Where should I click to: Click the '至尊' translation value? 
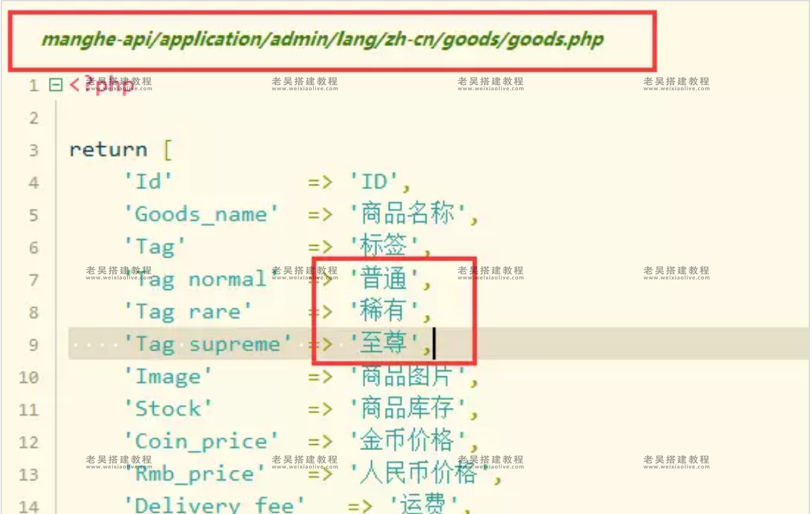[384, 343]
